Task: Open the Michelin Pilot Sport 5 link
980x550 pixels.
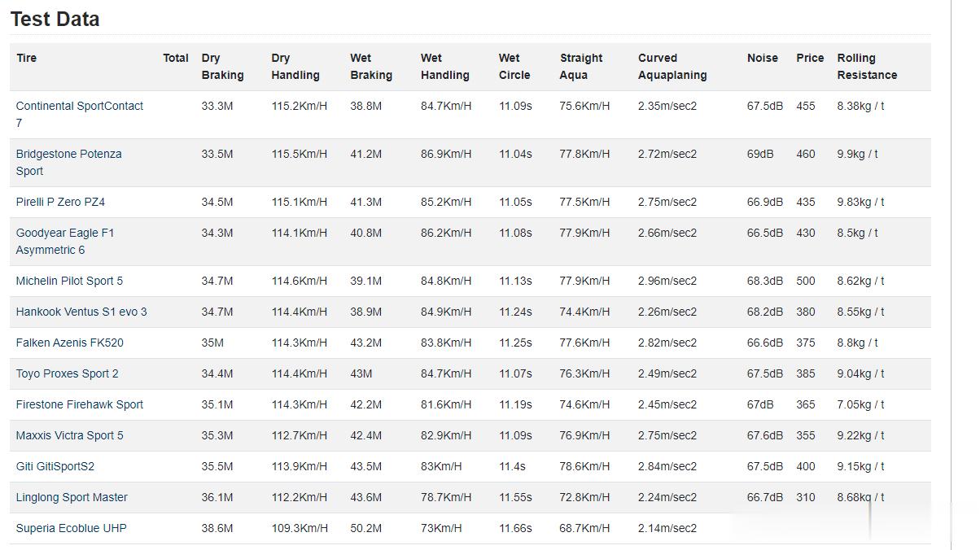Action: 69,281
